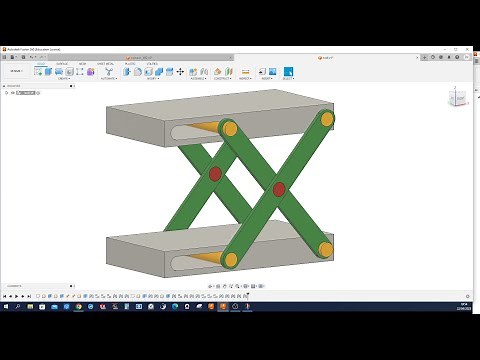Select the Extrude tool icon
480x360 pixels.
(49, 71)
